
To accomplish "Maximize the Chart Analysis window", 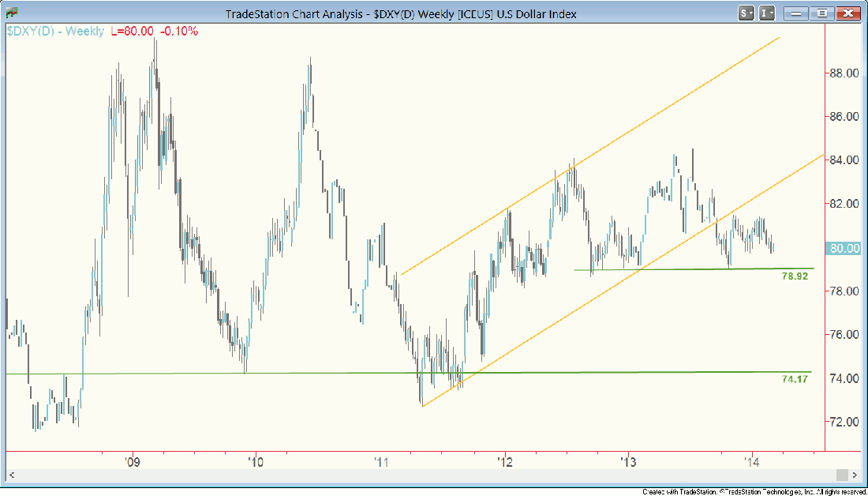I will [x=822, y=13].
